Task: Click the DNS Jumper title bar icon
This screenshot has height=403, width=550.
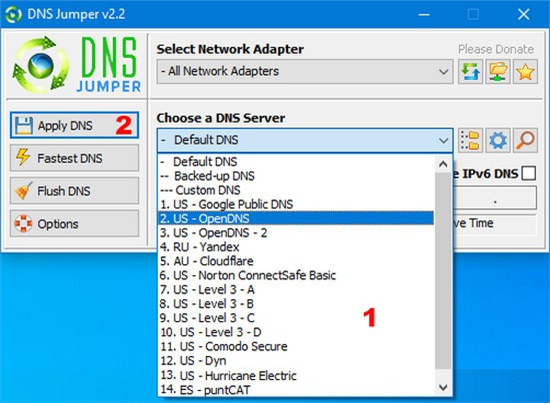Action: 13,14
